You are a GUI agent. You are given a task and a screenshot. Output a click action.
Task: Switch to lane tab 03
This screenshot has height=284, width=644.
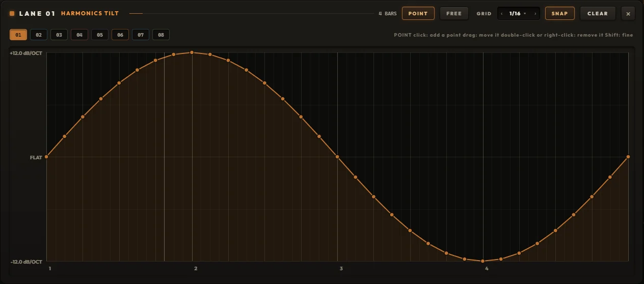(59, 35)
